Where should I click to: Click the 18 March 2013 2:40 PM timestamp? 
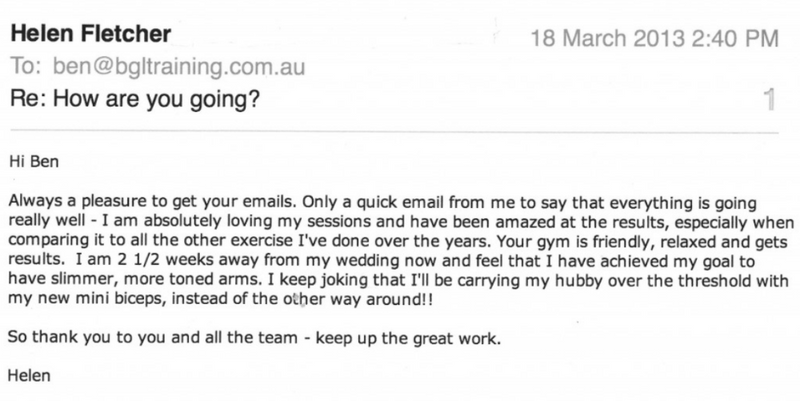coord(655,38)
